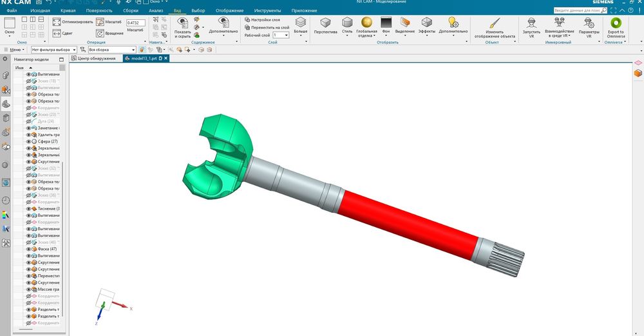Open the selection filter dropdown
The image size is (644, 336).
[x=54, y=50]
